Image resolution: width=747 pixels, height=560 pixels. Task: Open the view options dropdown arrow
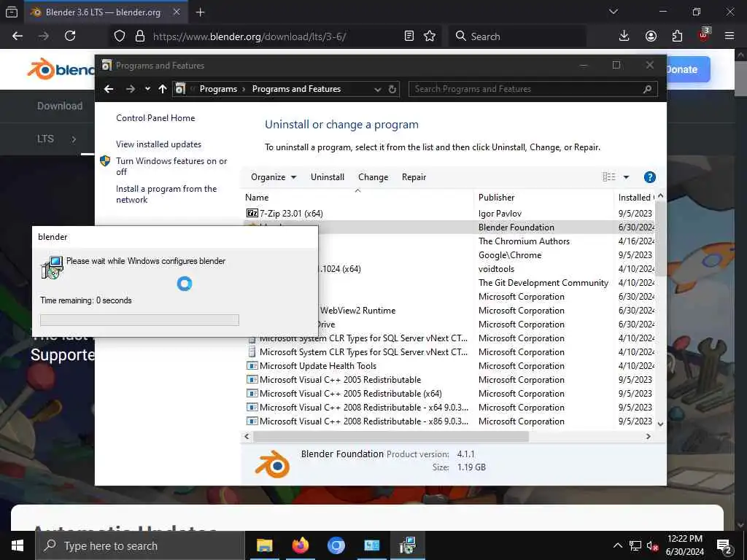click(x=627, y=177)
